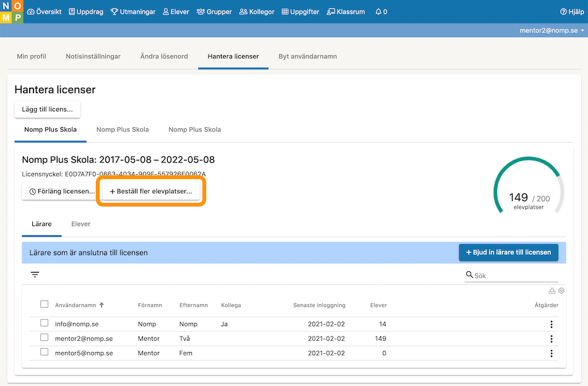Click Beställ fler elevplatser... button
This screenshot has height=386, width=588.
(x=151, y=191)
